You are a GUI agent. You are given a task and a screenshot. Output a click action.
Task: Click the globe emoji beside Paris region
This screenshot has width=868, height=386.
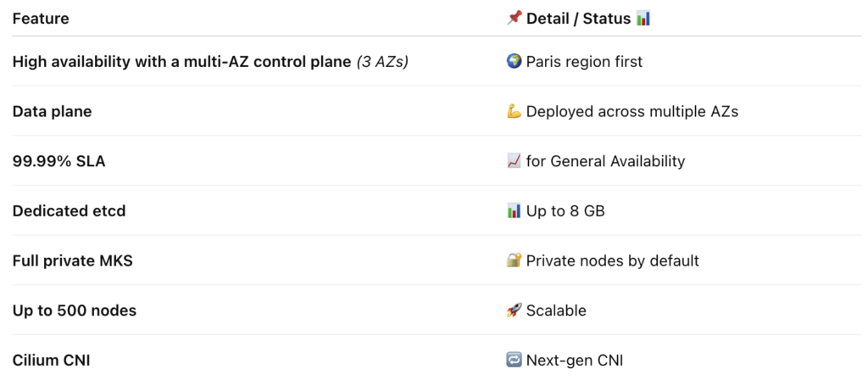click(x=515, y=61)
